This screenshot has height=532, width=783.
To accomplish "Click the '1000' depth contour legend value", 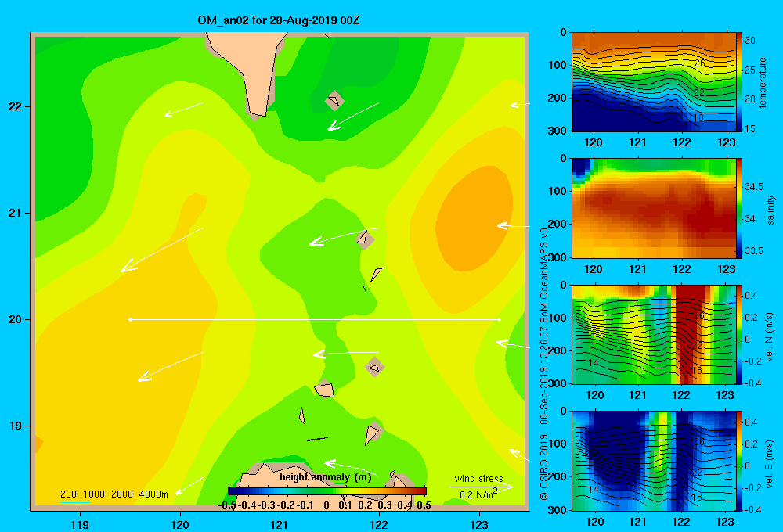I will click(94, 494).
